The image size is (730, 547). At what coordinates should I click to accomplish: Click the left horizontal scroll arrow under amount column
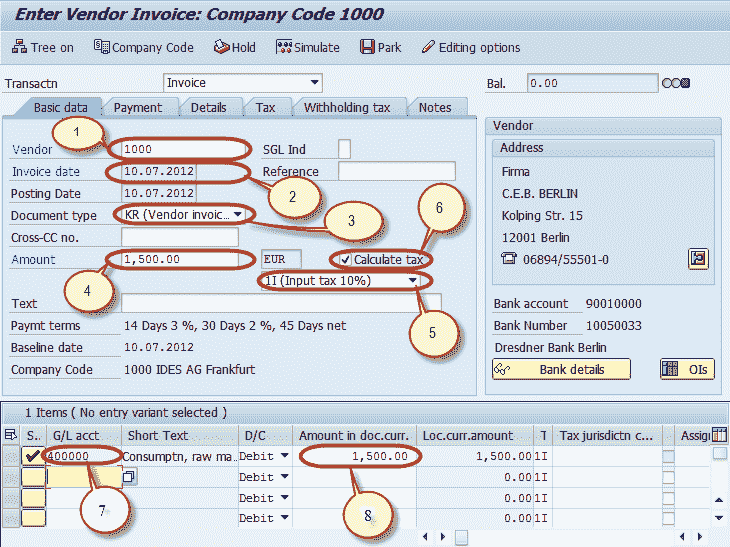pos(425,537)
